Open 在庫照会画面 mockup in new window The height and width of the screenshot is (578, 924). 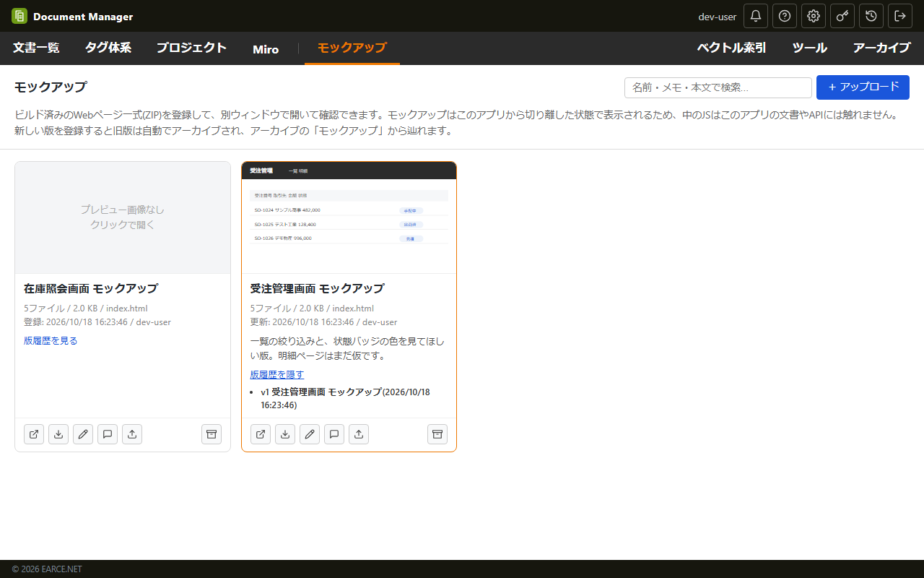(x=34, y=434)
